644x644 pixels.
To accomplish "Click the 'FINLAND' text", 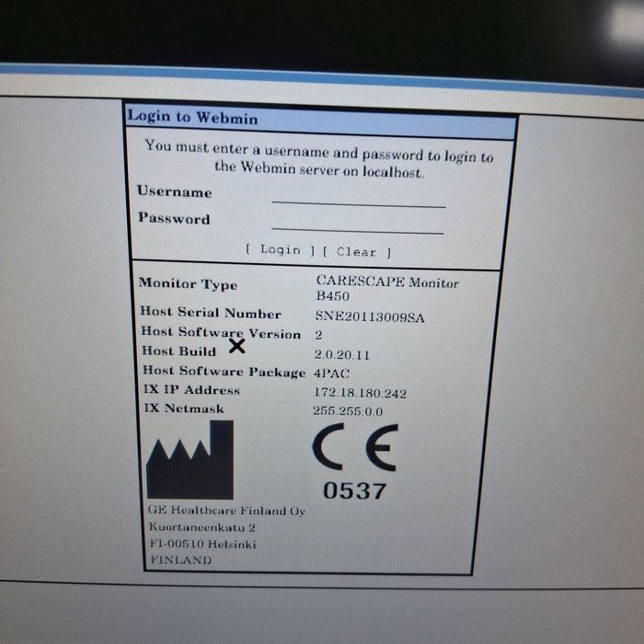I will tap(181, 559).
